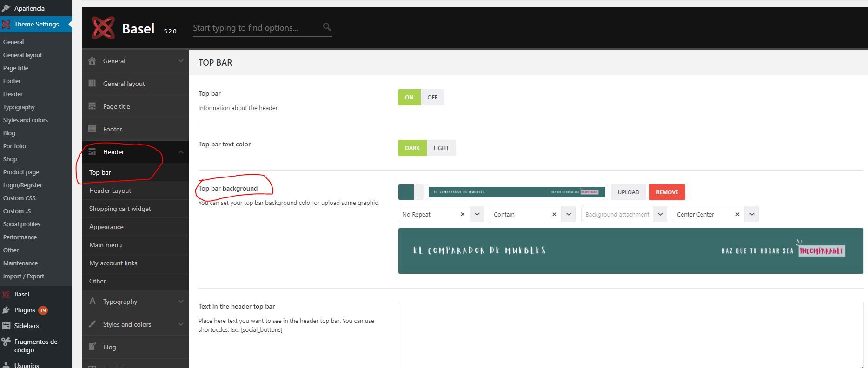This screenshot has width=868, height=368.
Task: Open Social profiles in WP sidebar
Action: point(21,224)
